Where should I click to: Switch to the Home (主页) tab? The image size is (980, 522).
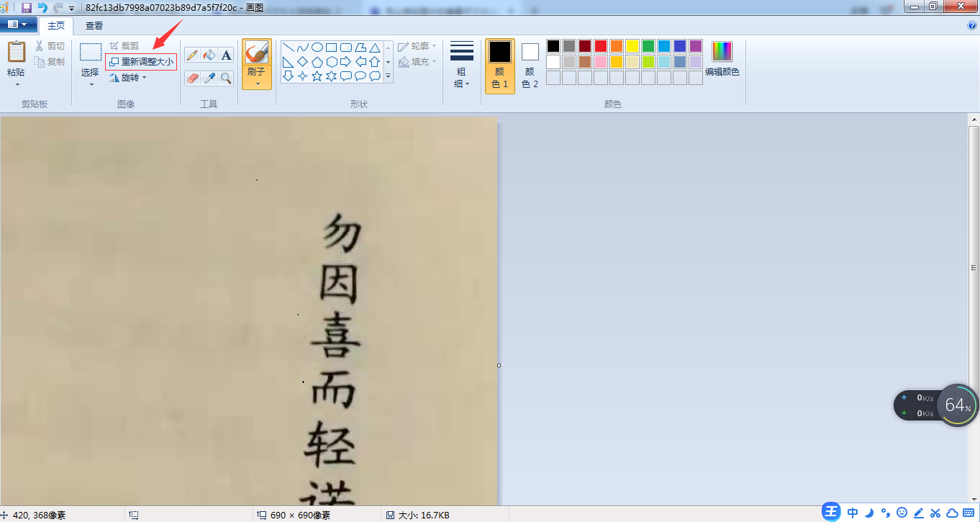[56, 25]
